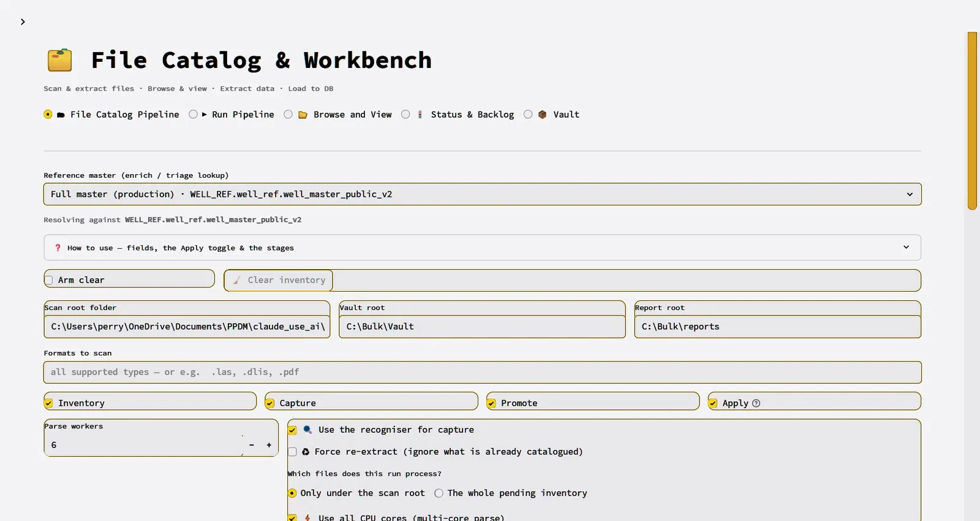Decrease parse workers with the minus button

[251, 445]
